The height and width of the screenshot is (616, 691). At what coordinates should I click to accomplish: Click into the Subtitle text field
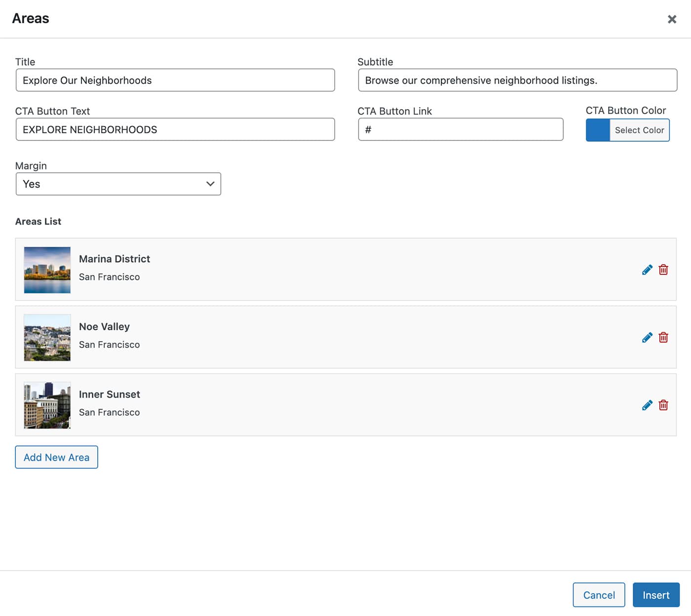[x=517, y=80]
